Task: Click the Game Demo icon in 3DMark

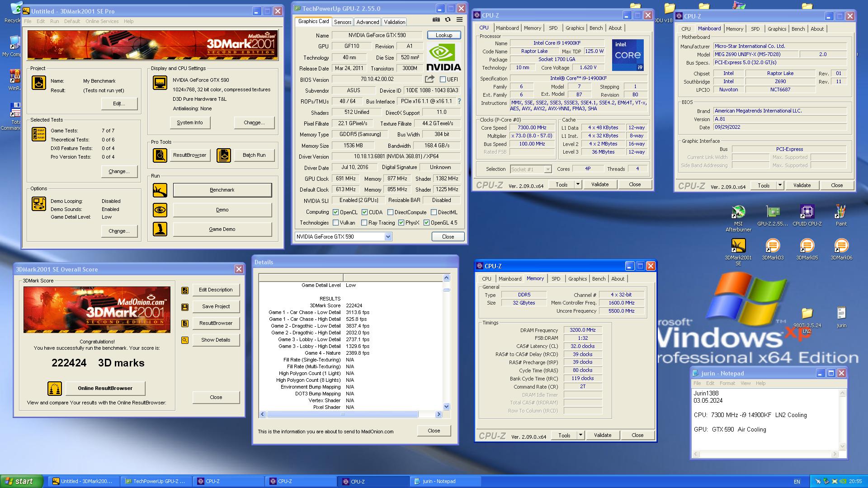Action: click(x=160, y=229)
